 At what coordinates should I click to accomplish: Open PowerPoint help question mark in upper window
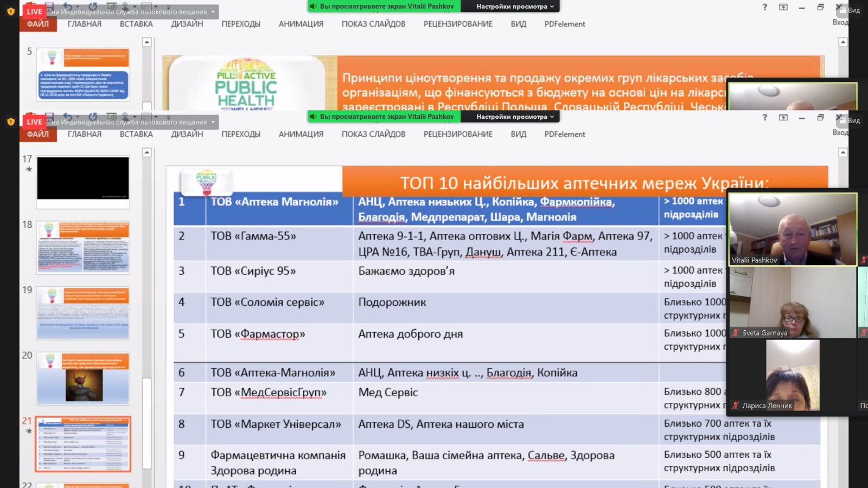[765, 7]
